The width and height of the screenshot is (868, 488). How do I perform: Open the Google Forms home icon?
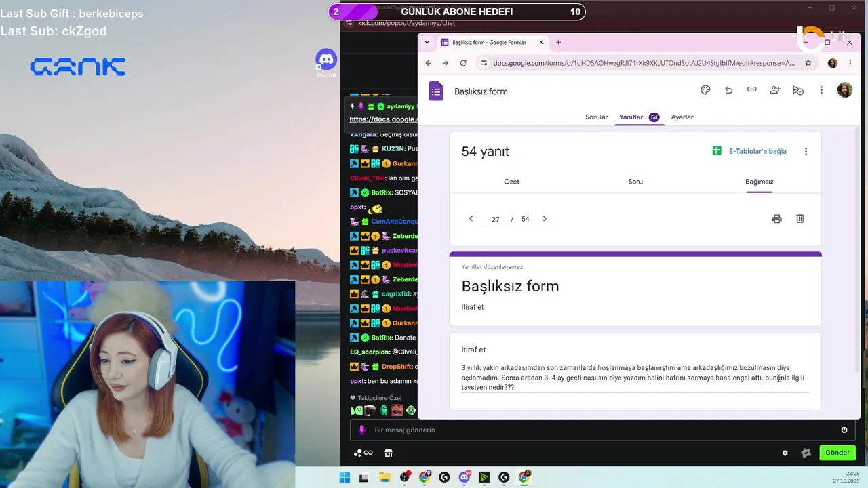pos(436,91)
